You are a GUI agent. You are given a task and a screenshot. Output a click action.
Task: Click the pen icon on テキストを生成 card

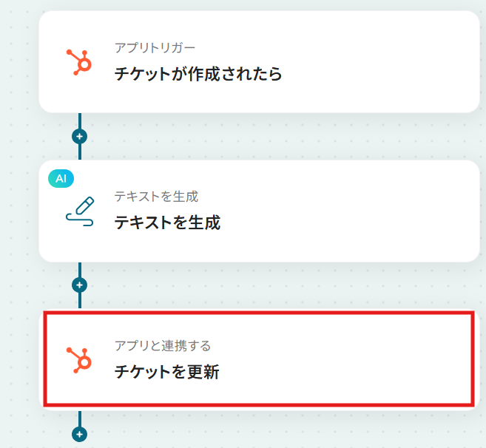point(80,211)
